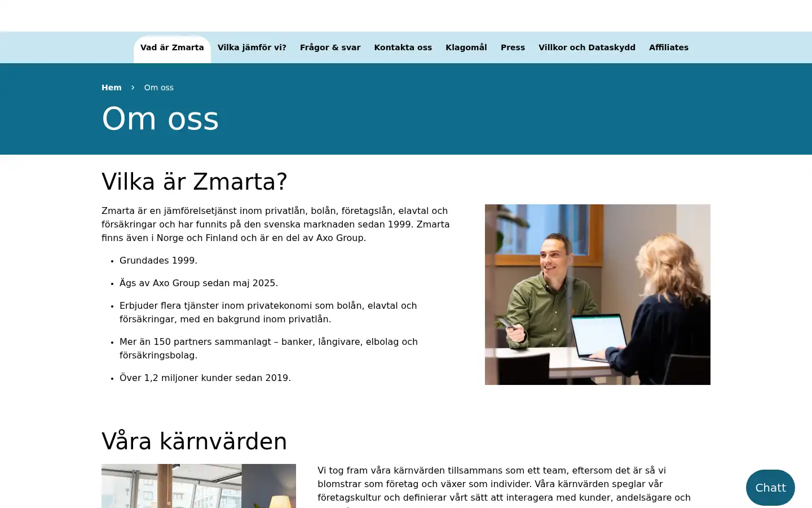Image resolution: width=812 pixels, height=508 pixels.
Task: Open the Press page
Action: pos(513,47)
